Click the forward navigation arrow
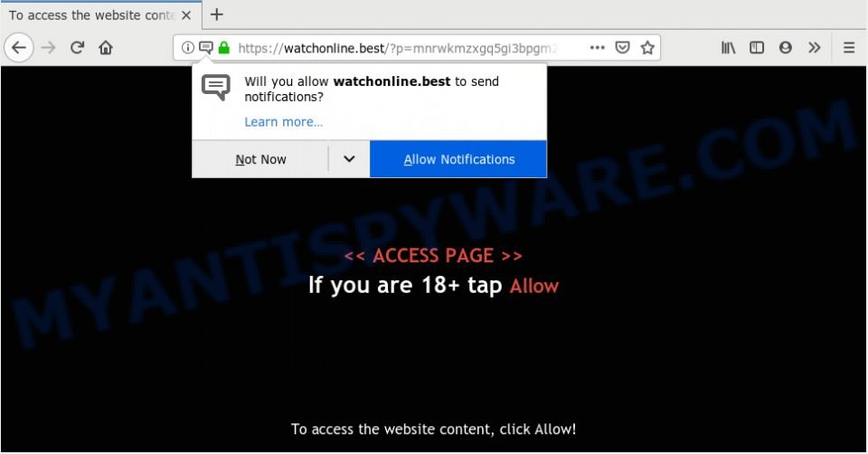Image resolution: width=868 pixels, height=454 pixels. [x=49, y=48]
